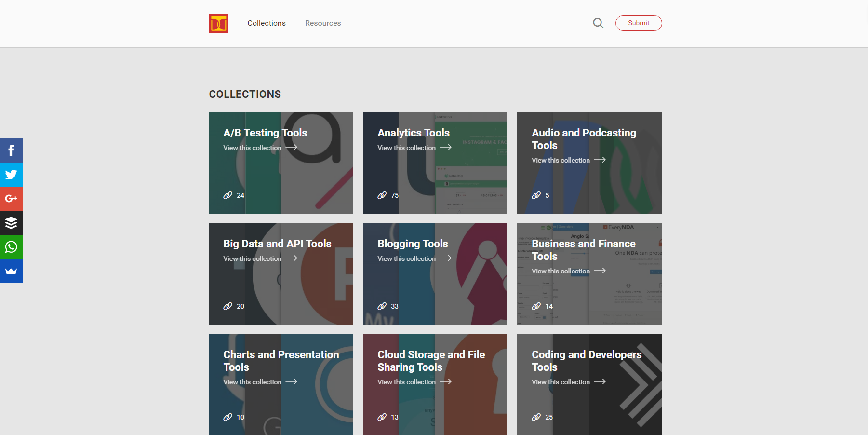The width and height of the screenshot is (868, 435).
Task: Click arrow next to A/B Testing view collection
Action: tap(292, 147)
